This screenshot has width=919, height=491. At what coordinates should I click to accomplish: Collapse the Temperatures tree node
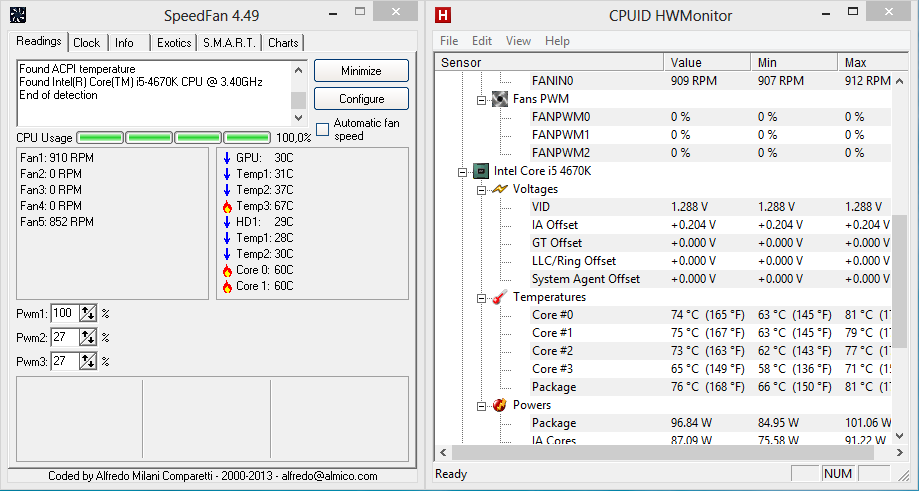click(x=481, y=298)
